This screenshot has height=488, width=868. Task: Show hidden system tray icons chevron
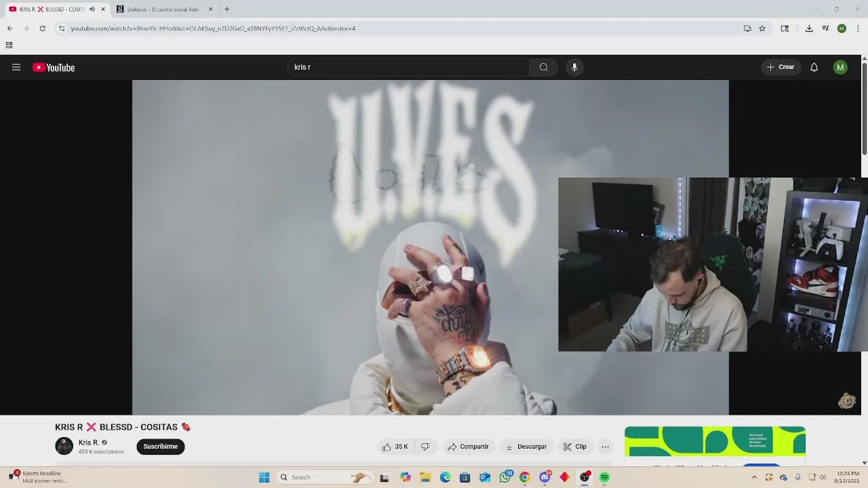coord(754,477)
